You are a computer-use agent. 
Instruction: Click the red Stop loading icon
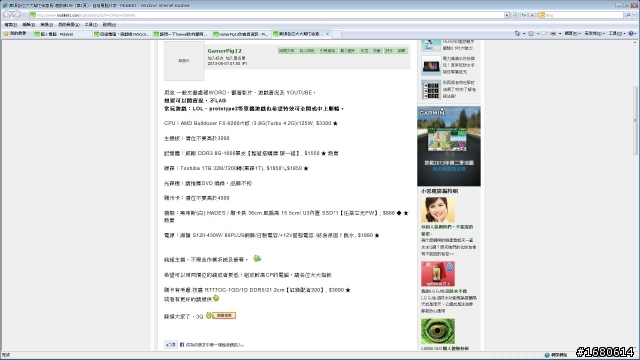(532, 15)
